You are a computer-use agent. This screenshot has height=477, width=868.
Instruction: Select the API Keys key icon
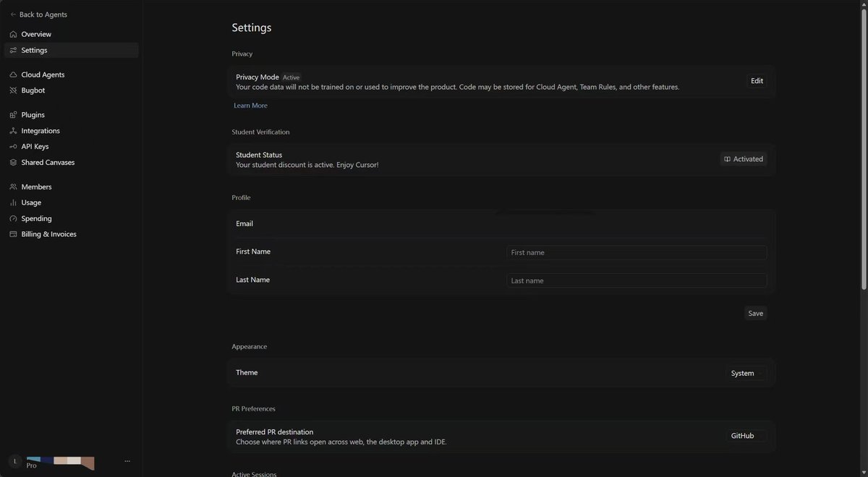[13, 147]
